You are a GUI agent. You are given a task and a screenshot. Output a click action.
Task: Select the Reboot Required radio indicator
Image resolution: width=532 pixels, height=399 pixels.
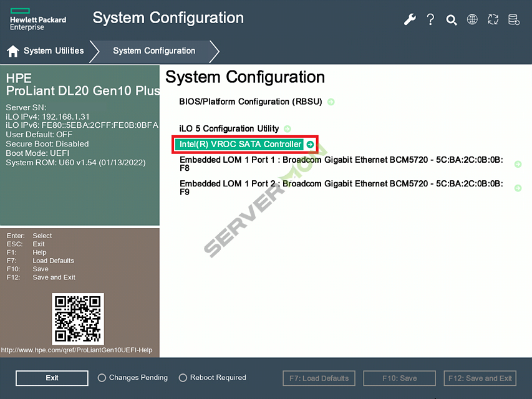pos(183,378)
